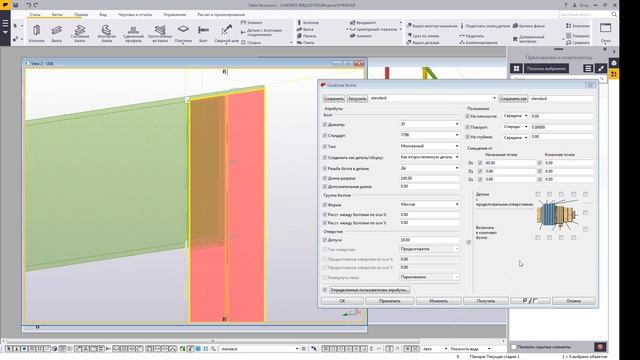Click the Получить button
This screenshot has height=360, width=640.
486,301
